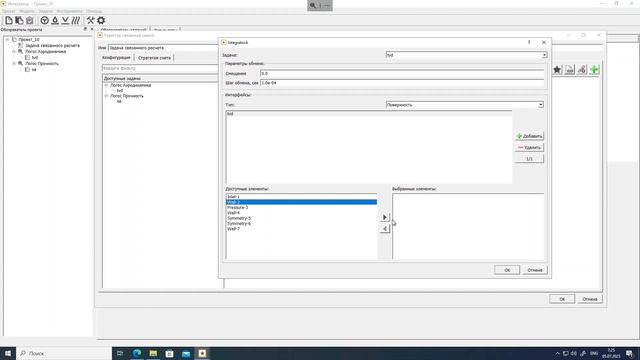This screenshot has width=640, height=360.
Task: Open Microsoft Store from taskbar
Action: click(169, 353)
